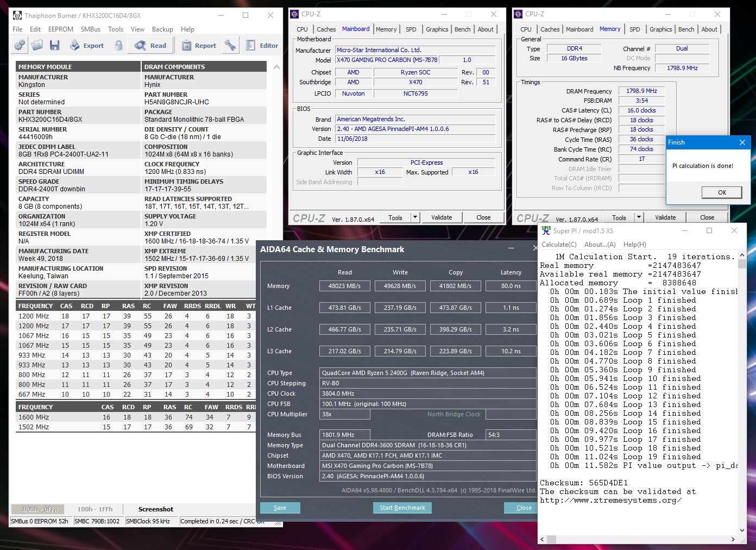
Task: Open Help(H) menu in Super PI
Action: (x=635, y=245)
